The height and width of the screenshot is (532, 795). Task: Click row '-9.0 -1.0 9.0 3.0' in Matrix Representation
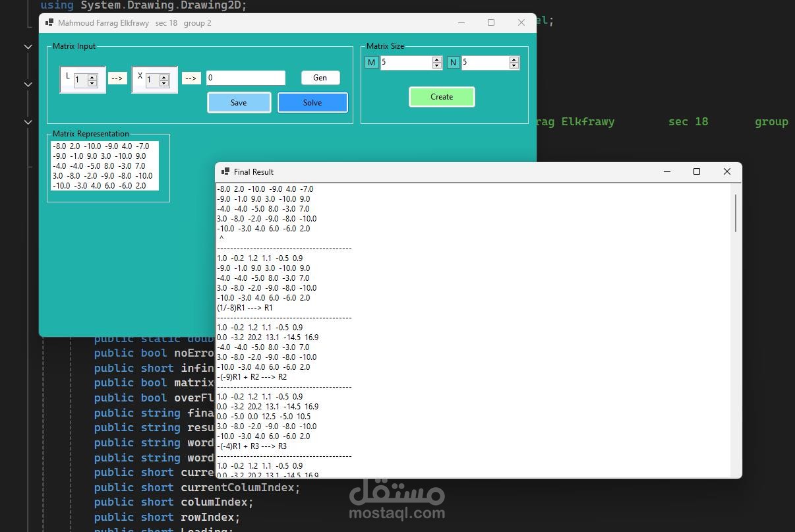coord(99,156)
